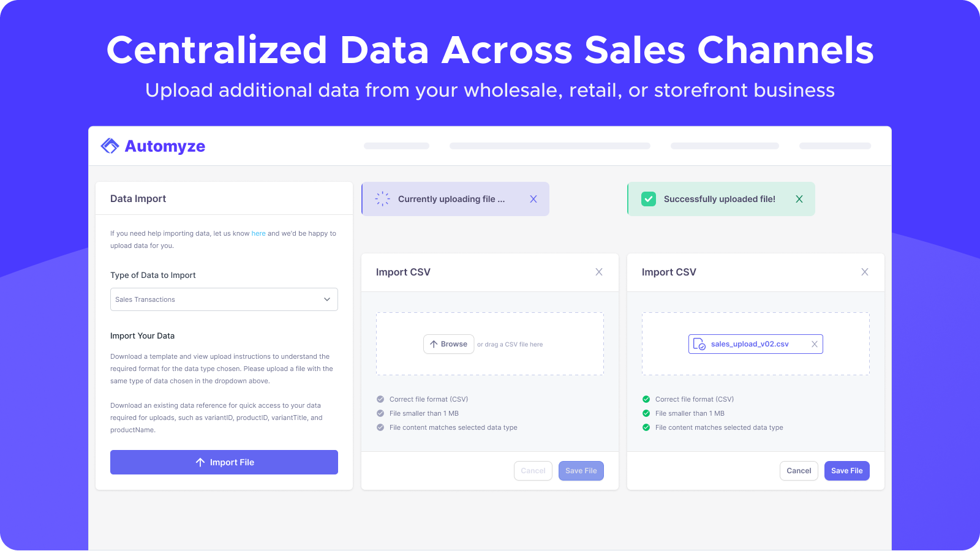
Task: Click the dropdown chevron for Sales Transactions
Action: [327, 299]
